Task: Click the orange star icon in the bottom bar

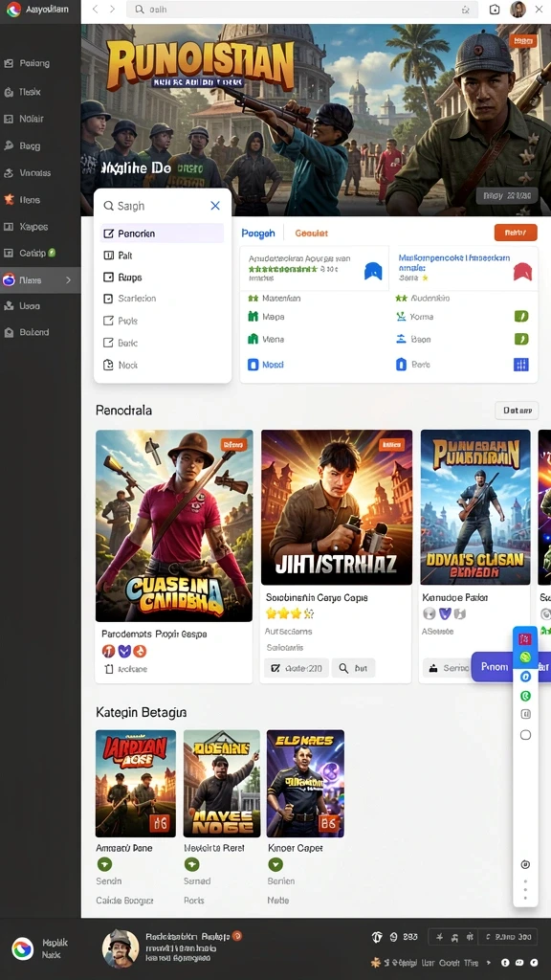Action: (375, 963)
